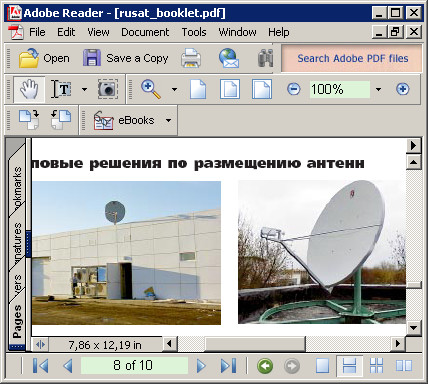
Task: Select the Zoom In magnifier tool
Action: click(151, 89)
